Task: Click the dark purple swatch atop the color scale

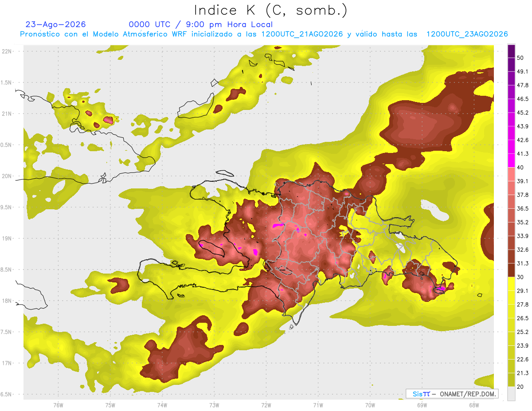Action: point(511,51)
